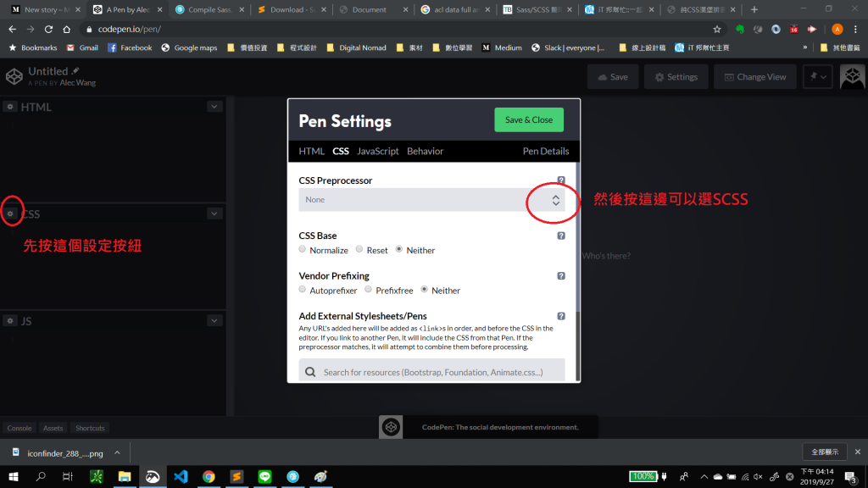Reload the page in Chrome

tap(48, 30)
